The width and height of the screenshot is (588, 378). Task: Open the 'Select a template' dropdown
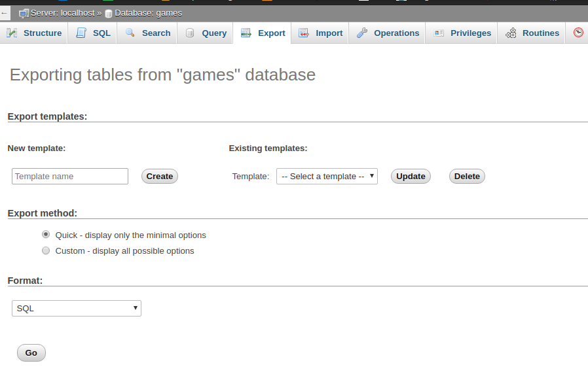click(327, 176)
